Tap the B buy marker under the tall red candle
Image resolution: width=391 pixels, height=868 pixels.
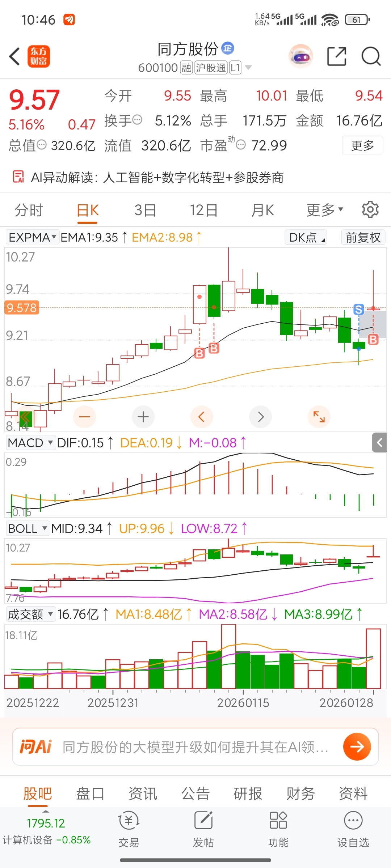tap(199, 353)
